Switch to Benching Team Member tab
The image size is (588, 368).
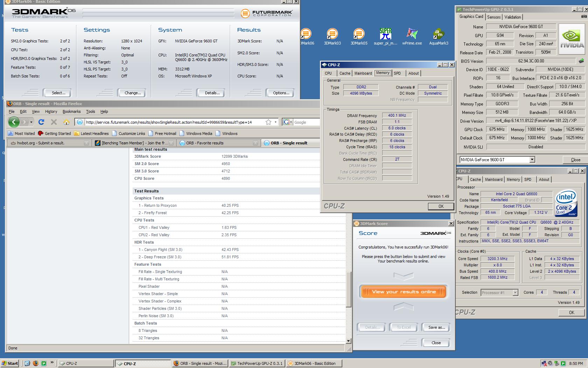coord(134,143)
